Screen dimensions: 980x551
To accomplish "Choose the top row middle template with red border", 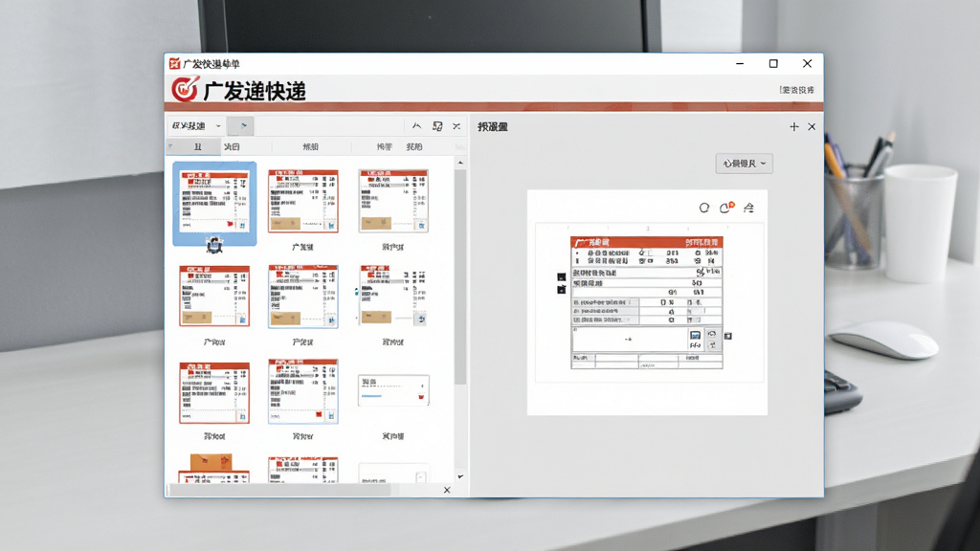I will pos(303,201).
